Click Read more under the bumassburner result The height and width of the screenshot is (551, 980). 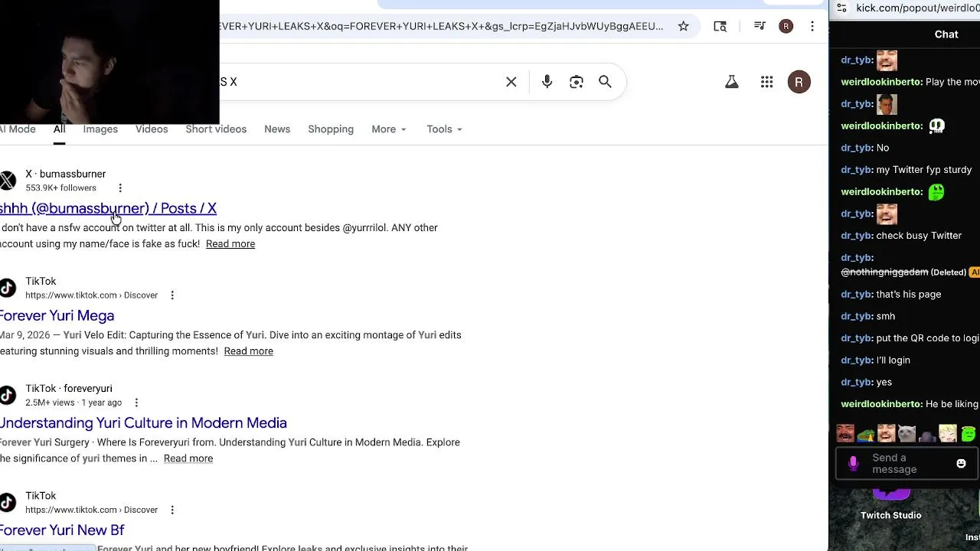(x=230, y=244)
